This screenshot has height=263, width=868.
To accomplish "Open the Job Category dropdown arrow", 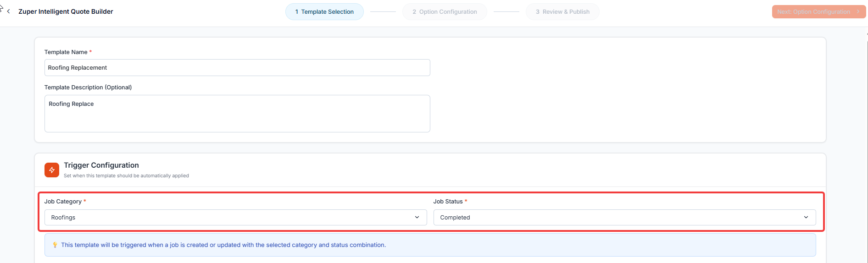I will click(x=417, y=217).
